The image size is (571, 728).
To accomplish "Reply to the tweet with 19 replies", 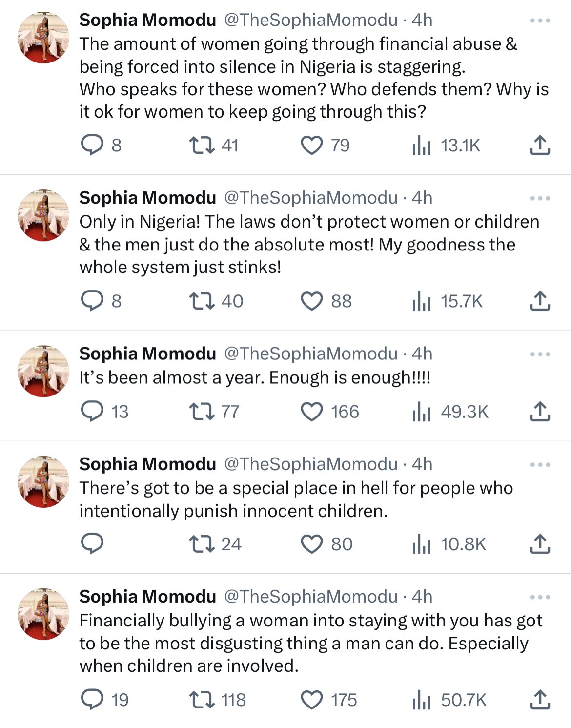I will click(92, 700).
